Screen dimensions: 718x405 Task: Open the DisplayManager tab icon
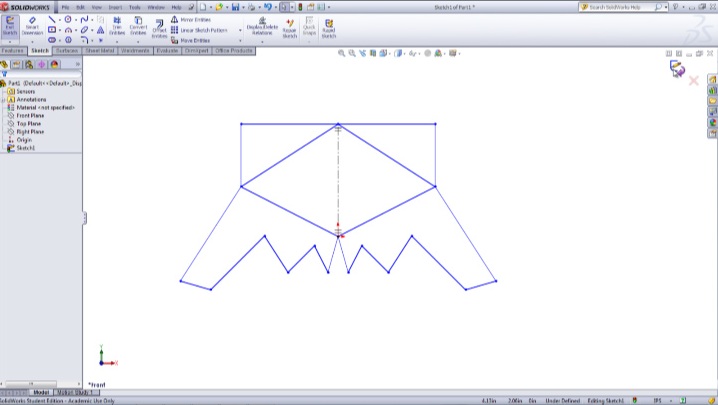click(x=54, y=65)
